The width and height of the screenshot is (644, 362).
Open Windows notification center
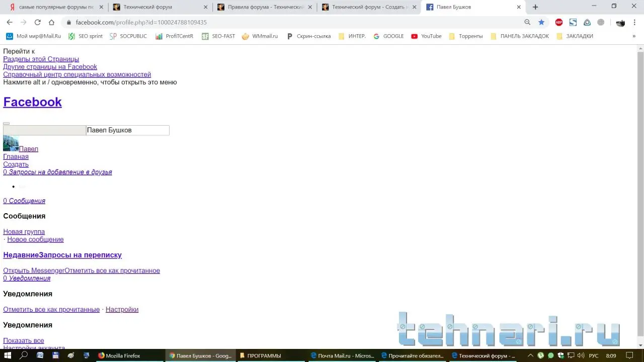tap(629, 355)
